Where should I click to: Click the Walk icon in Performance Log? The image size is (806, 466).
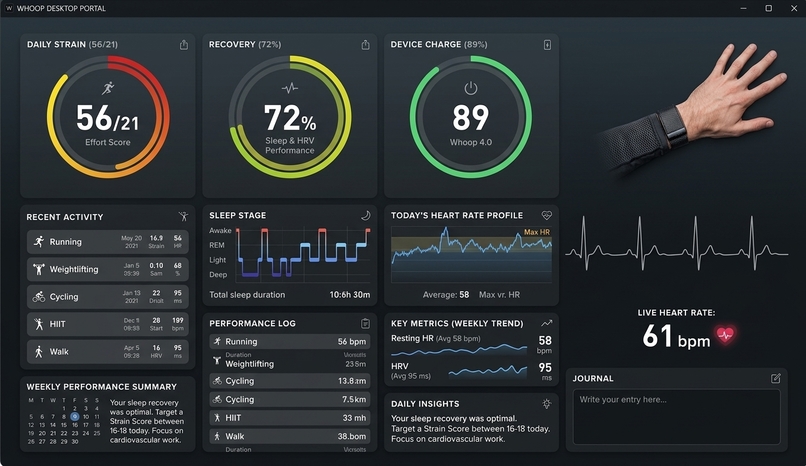click(x=217, y=436)
